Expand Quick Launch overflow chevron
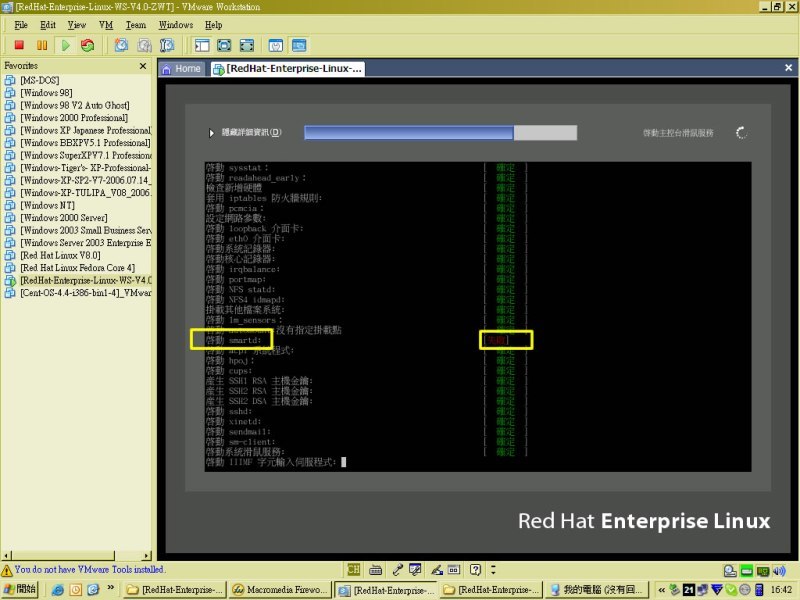This screenshot has height=600, width=800. pyautogui.click(x=110, y=588)
